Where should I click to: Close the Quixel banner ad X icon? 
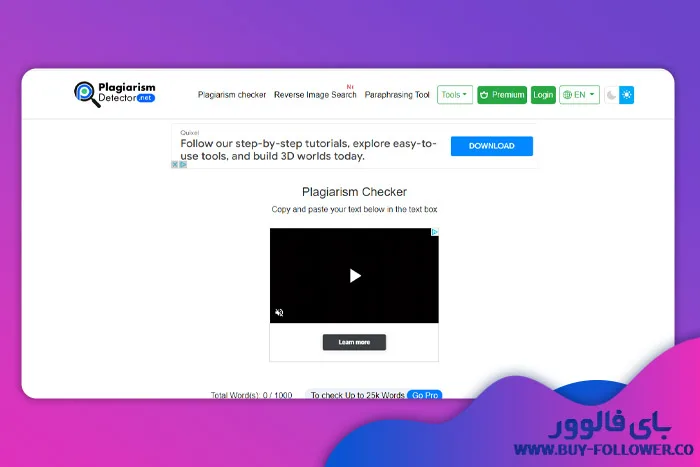[x=175, y=164]
